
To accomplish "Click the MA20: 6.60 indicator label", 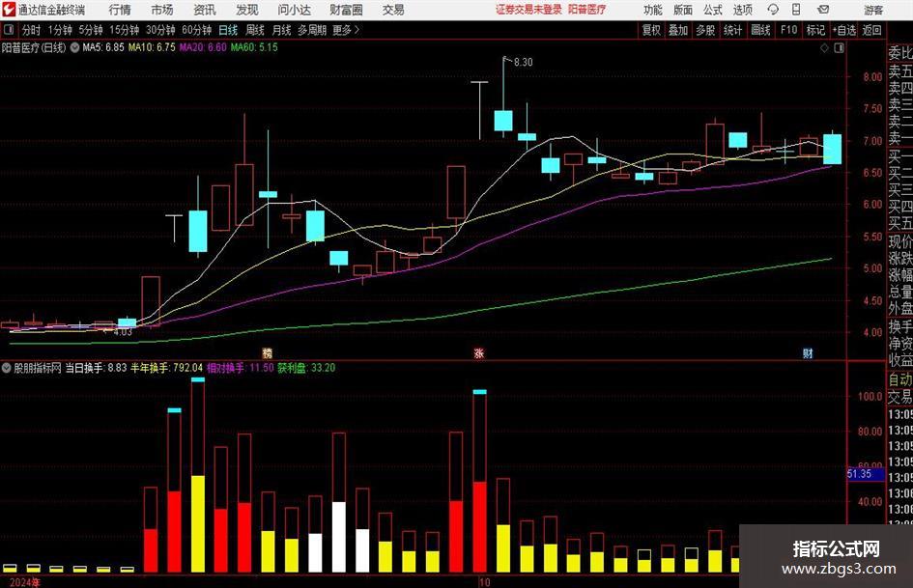I will click(203, 47).
